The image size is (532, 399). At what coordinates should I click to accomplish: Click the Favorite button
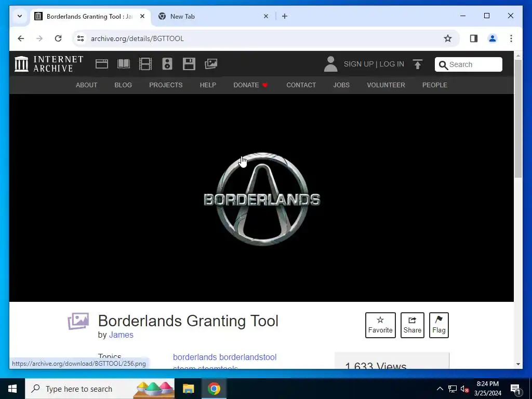[380, 325]
